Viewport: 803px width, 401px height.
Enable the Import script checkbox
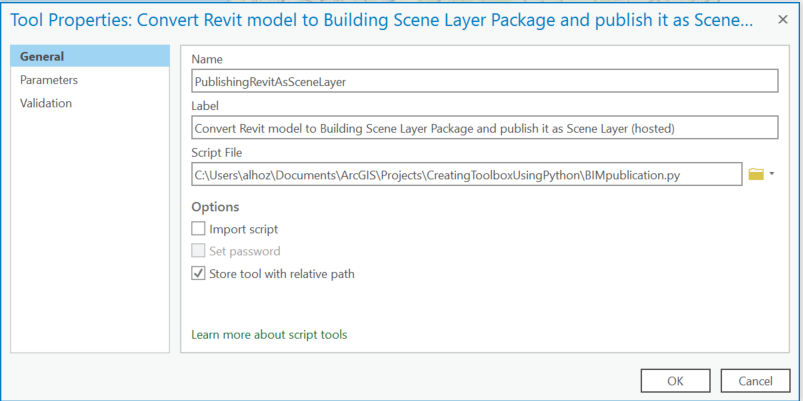coord(198,229)
